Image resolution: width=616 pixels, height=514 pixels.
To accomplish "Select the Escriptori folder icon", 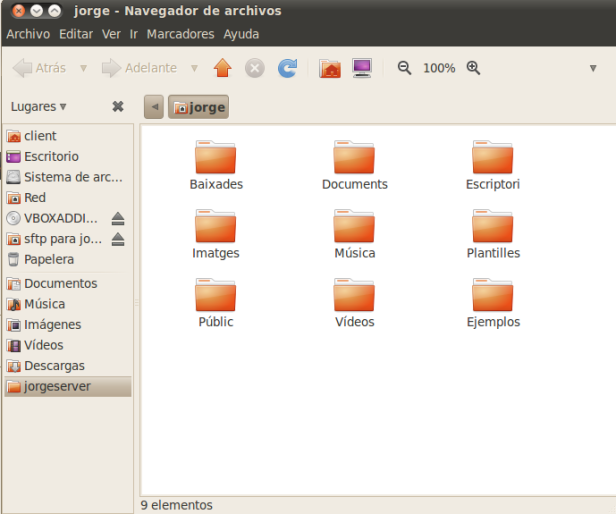I will [x=493, y=157].
